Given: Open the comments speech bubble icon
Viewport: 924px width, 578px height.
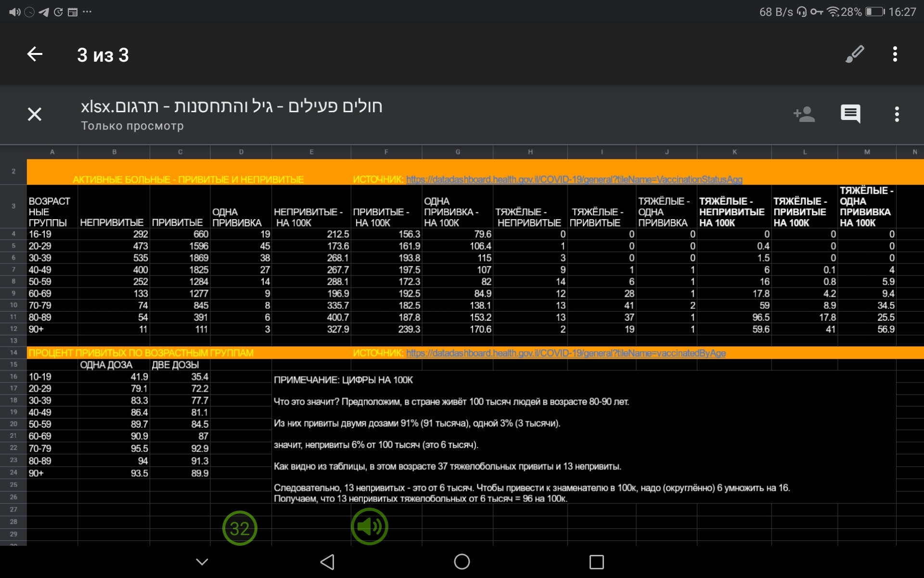Looking at the screenshot, I should (850, 114).
